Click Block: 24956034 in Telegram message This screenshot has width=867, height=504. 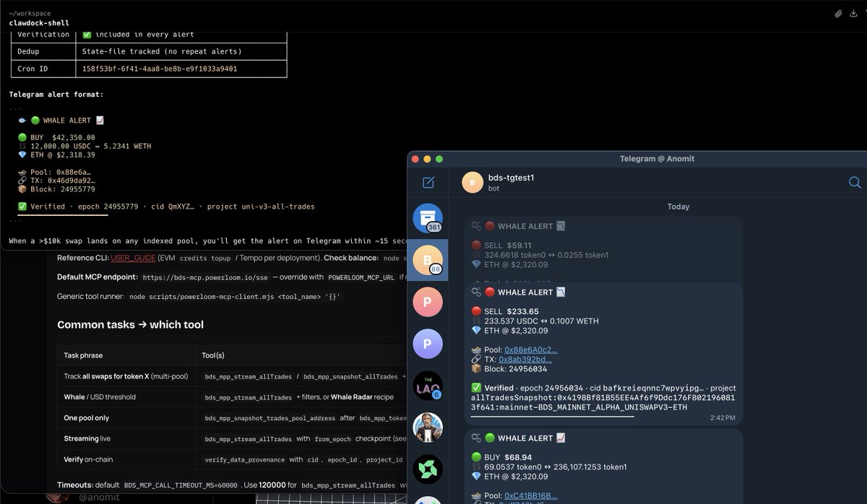[x=509, y=368]
